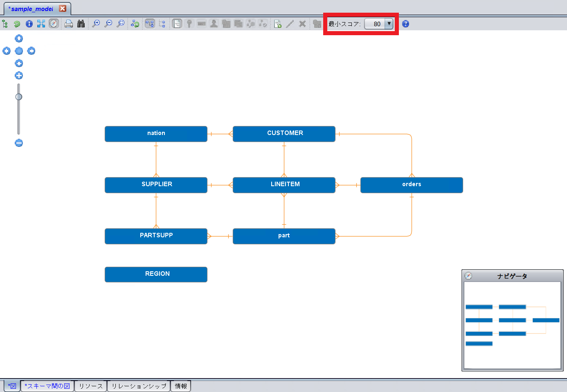
Task: Click the grey relationship-blocked icon
Action: (263, 24)
